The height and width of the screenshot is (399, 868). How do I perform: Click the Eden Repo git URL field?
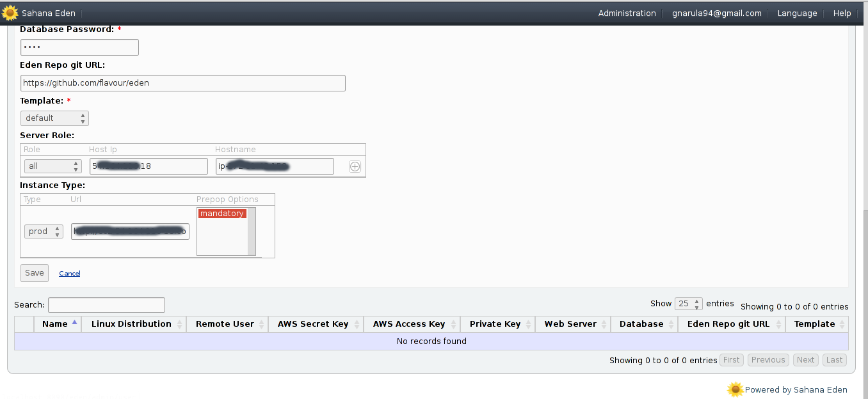(x=182, y=83)
